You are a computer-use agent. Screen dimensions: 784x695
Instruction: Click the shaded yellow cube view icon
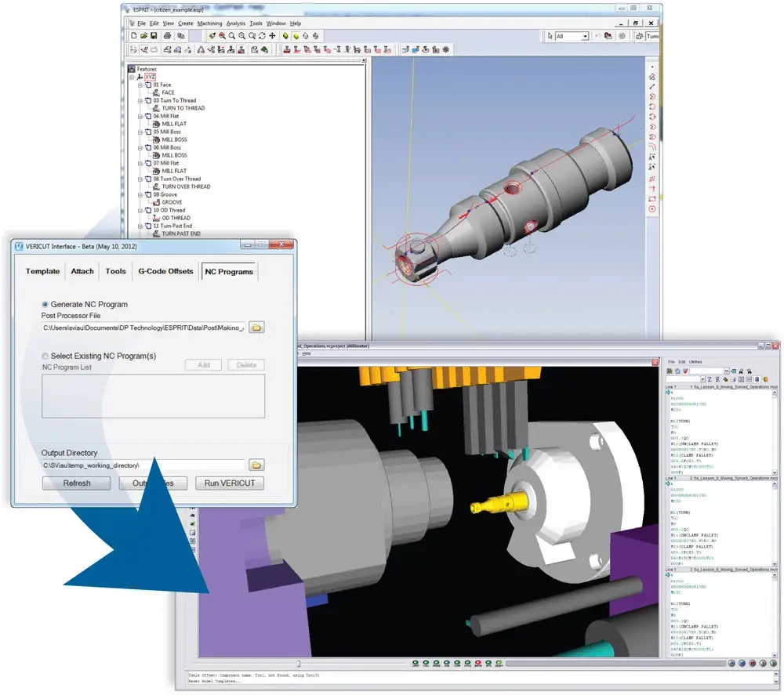click(x=296, y=36)
